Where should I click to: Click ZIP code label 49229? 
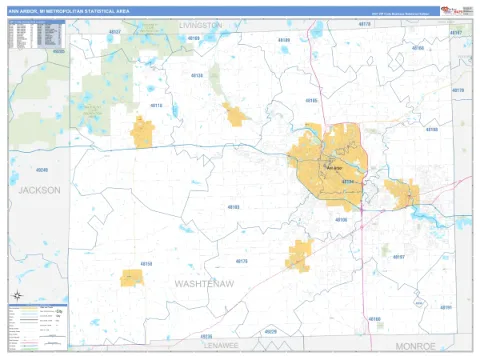coord(271,331)
